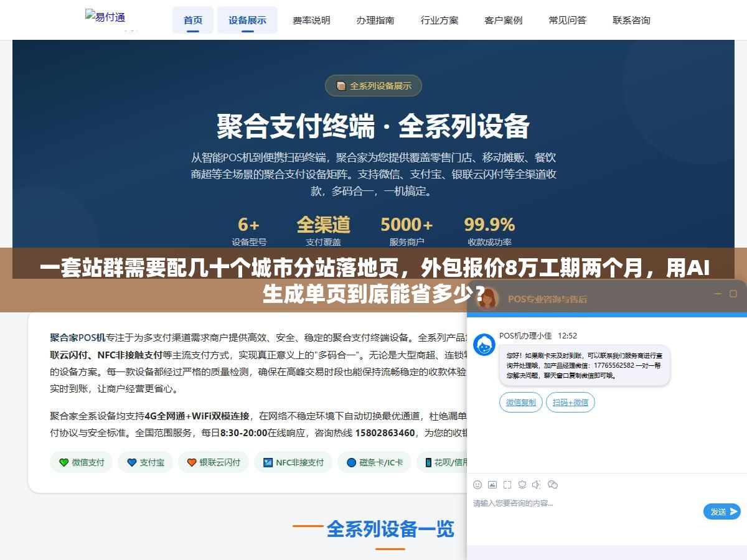747x560 pixels.
Task: Click the chat title POS专业咨询与售后
Action: point(547,299)
